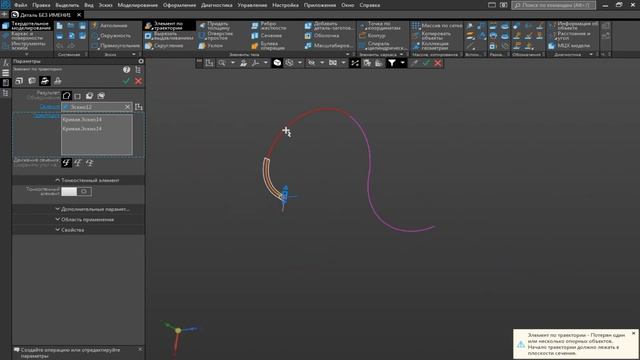Screen dimensions: 640x360
Task: Open the selection filter dropdown arrow
Action: click(402, 63)
